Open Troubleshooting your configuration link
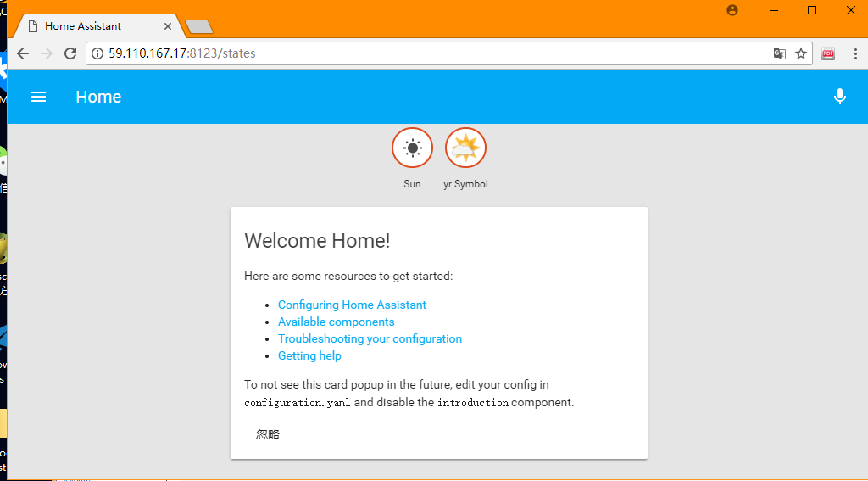Screen dimensions: 868x481 (x=370, y=338)
